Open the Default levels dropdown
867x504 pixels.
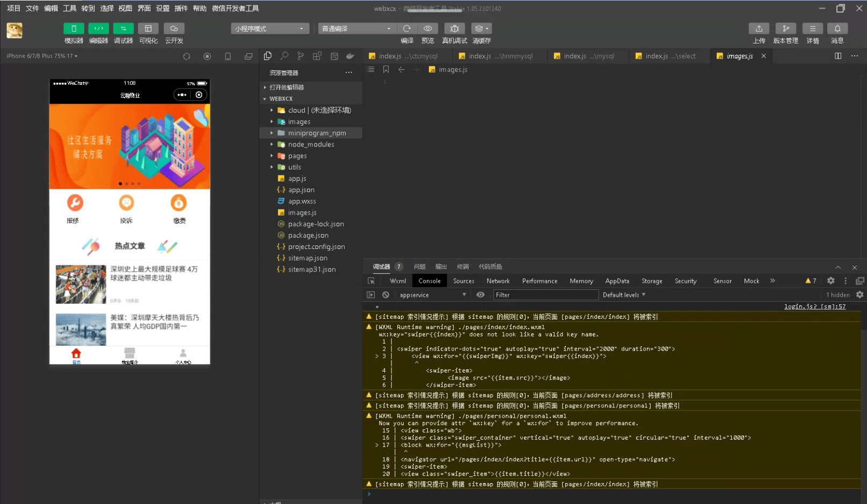pos(624,295)
